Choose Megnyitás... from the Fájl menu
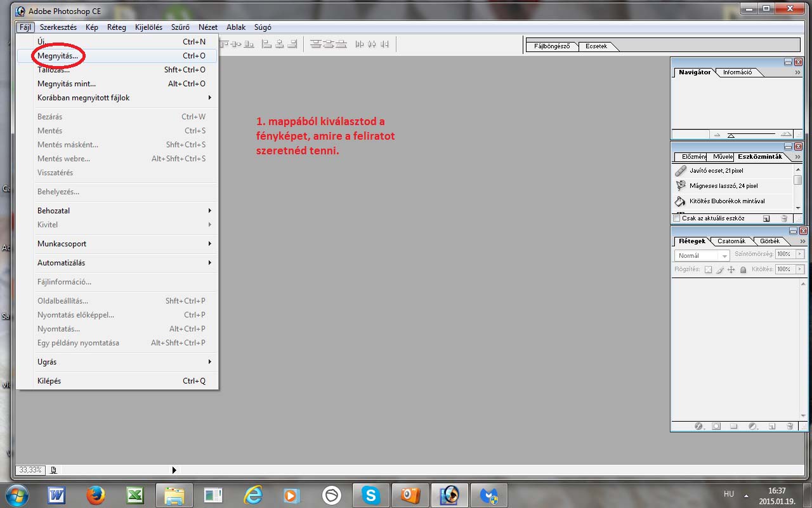 point(58,56)
